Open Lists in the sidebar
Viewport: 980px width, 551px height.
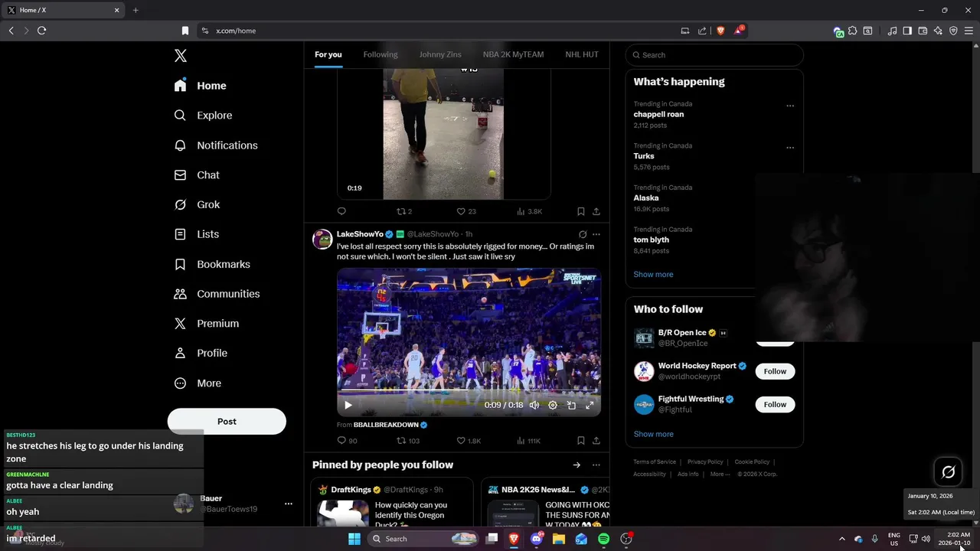click(x=197, y=234)
